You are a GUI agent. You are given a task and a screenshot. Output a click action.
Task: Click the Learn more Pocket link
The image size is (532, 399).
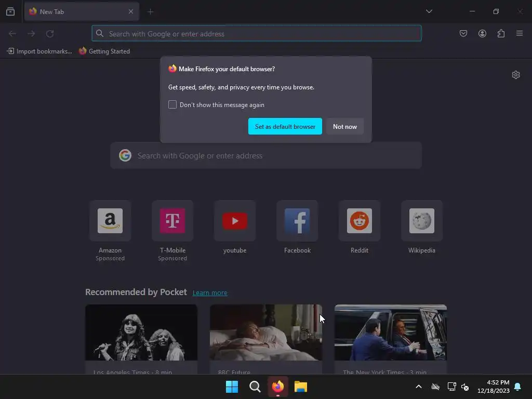coord(210,292)
